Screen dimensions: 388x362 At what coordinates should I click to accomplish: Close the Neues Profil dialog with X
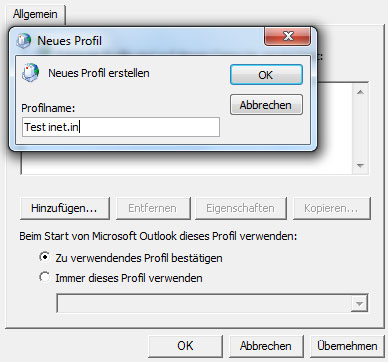point(288,36)
